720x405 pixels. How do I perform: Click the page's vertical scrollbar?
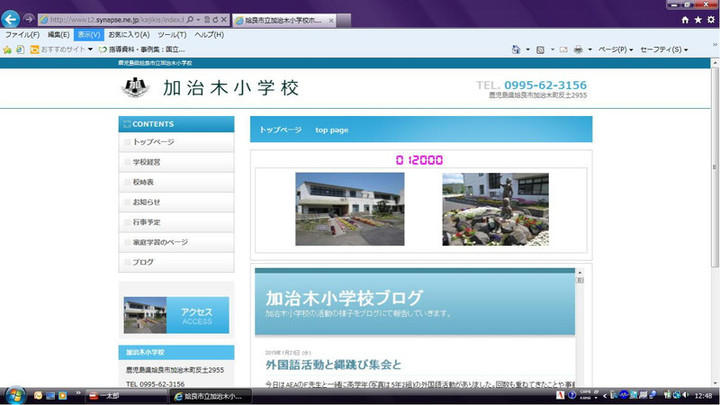pos(714,230)
